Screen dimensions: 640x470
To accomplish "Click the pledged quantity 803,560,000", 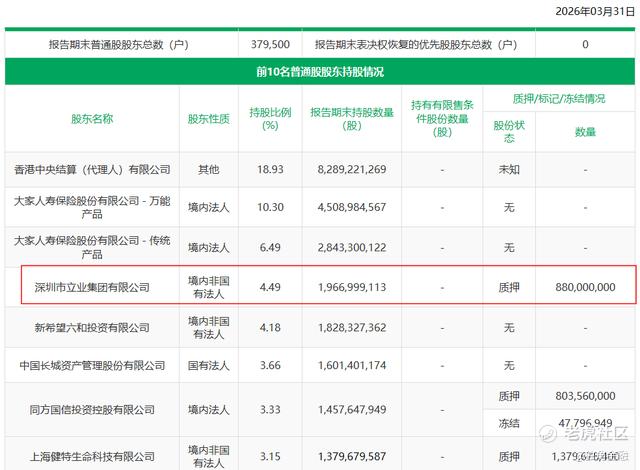I will (x=585, y=396).
